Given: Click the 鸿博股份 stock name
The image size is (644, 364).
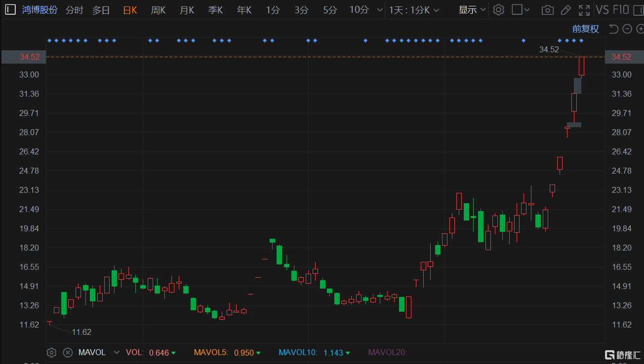Looking at the screenshot, I should pos(40,10).
